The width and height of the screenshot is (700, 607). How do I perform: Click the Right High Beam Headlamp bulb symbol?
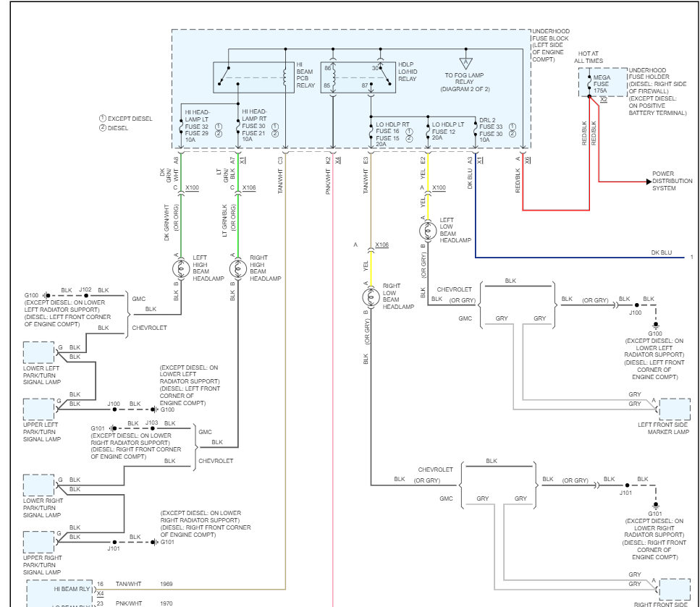click(238, 268)
